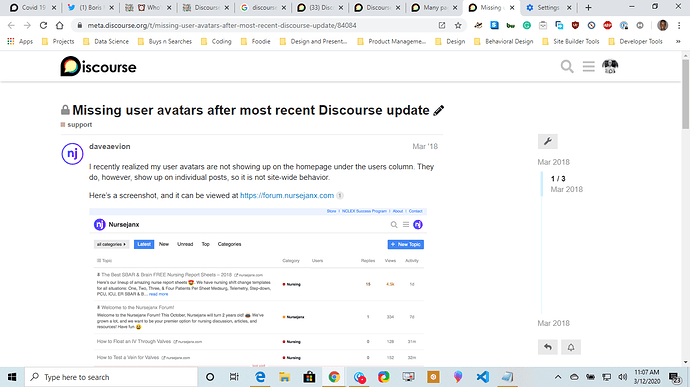Viewport: 690px width, 387px height.
Task: Open new browser tab
Action: click(588, 7)
